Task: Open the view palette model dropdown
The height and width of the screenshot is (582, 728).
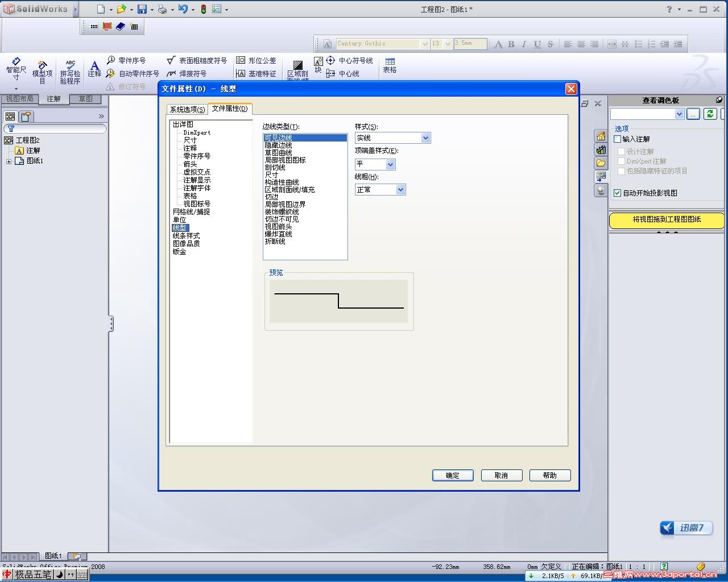Action: [x=679, y=114]
